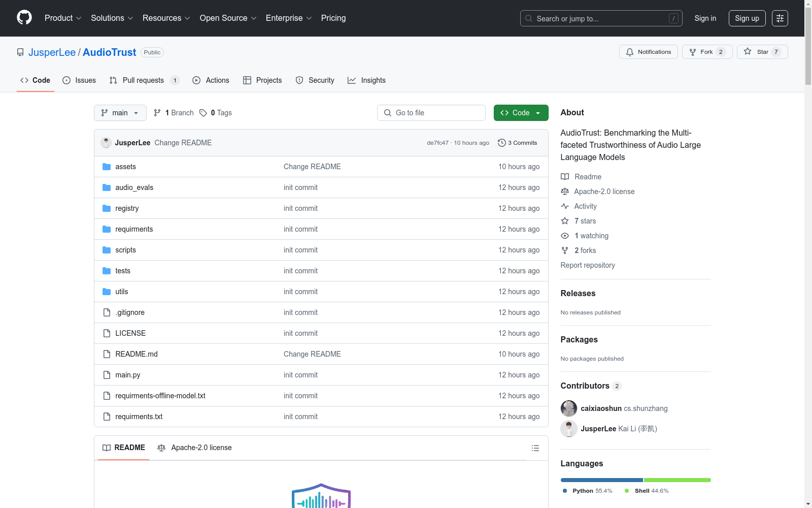Open the Actions tab
Viewport: 812px width, 508px height.
pyautogui.click(x=211, y=80)
